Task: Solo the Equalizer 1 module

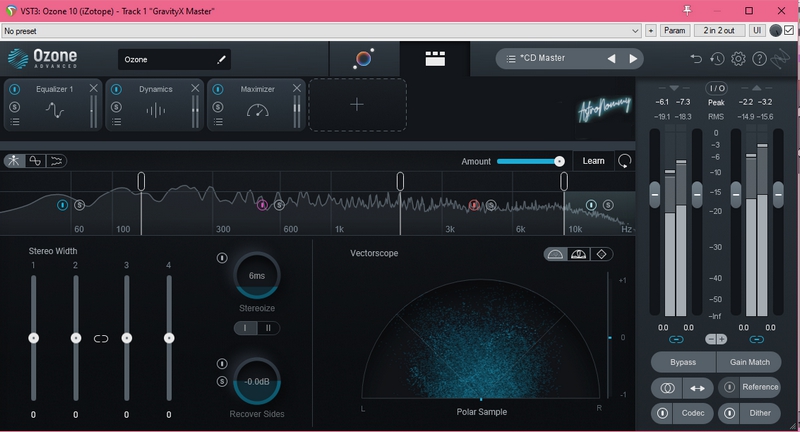Action: [15, 107]
